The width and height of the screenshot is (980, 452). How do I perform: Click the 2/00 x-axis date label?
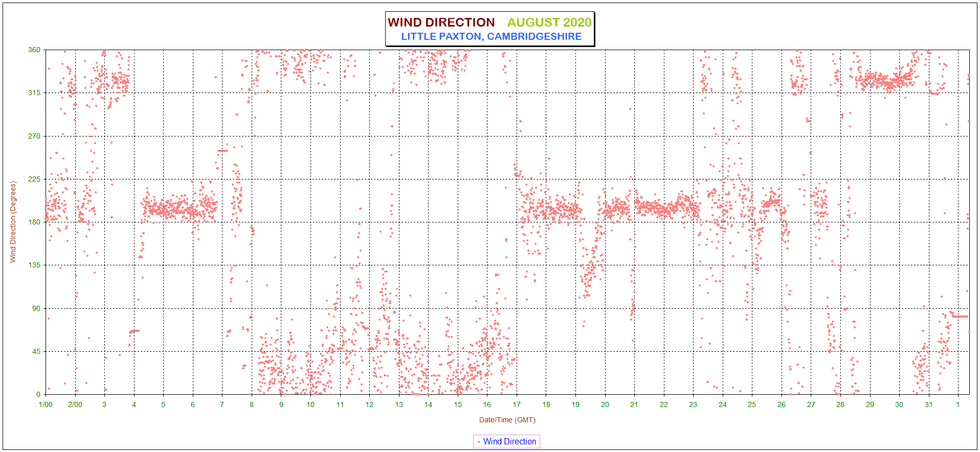(x=75, y=404)
